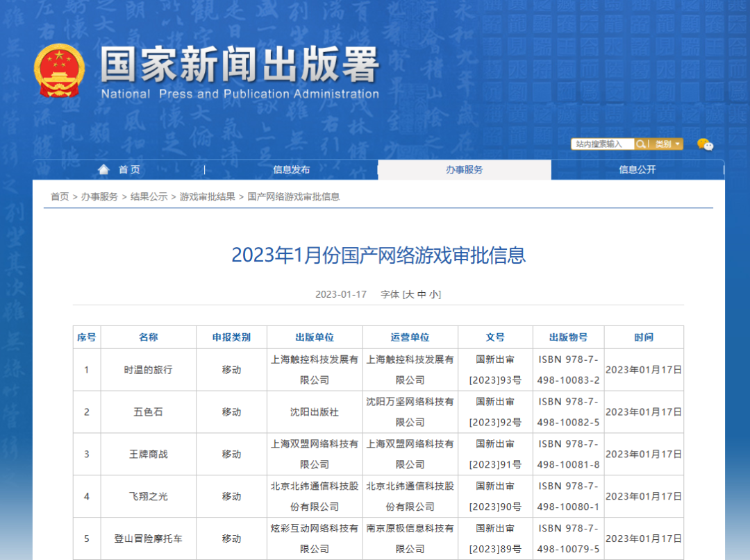750x560 pixels.
Task: Click operator cell 南京原极信息科技有限公司
Action: (x=410, y=538)
